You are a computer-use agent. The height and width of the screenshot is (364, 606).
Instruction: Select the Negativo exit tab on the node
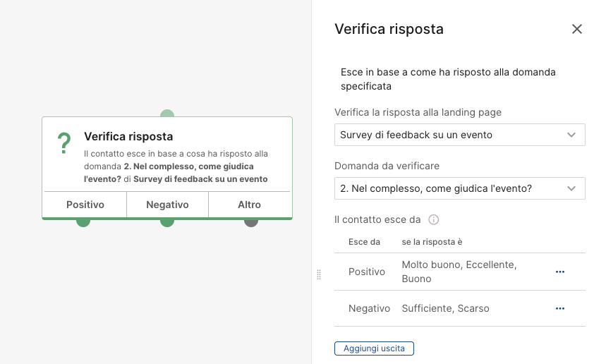click(x=167, y=205)
